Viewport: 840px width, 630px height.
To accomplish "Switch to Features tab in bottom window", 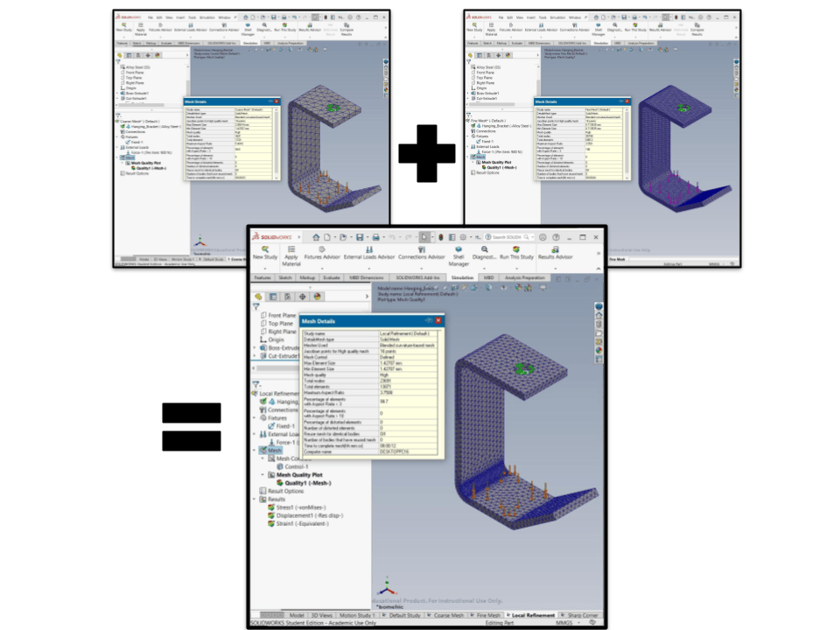I will pos(262,277).
